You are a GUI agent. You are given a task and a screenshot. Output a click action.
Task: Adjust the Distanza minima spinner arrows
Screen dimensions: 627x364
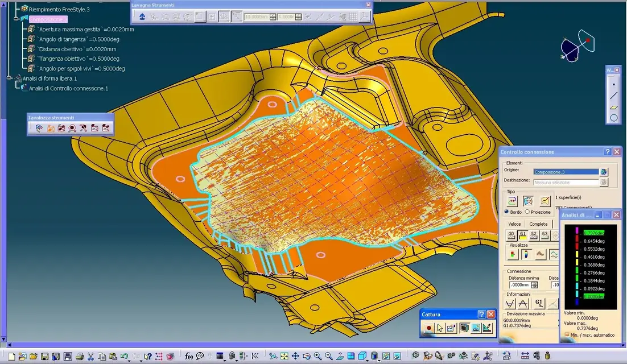click(533, 285)
